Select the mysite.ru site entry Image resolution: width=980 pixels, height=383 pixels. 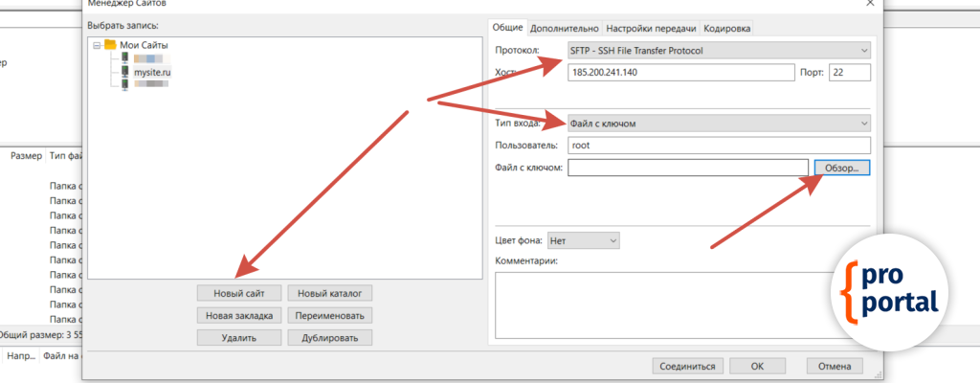point(152,72)
